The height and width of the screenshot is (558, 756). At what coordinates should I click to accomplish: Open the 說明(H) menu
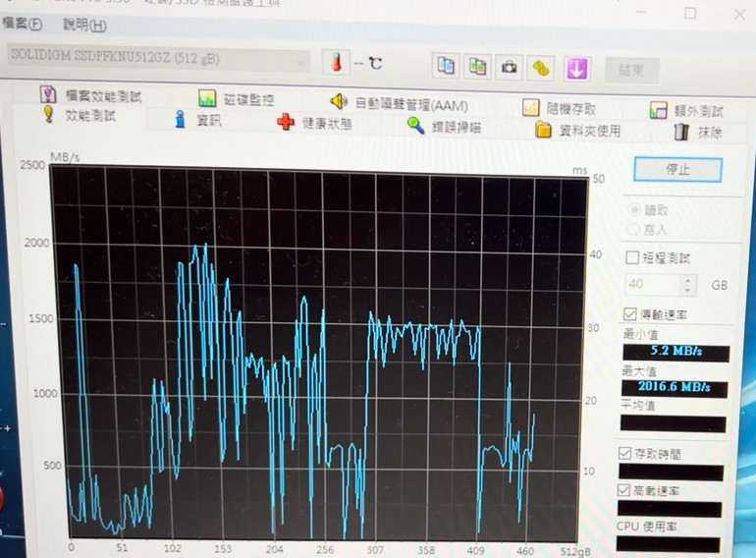pos(84,25)
